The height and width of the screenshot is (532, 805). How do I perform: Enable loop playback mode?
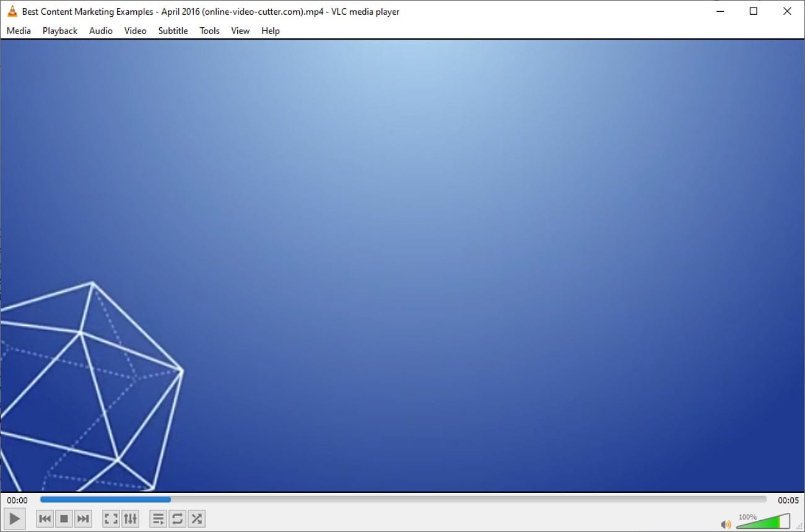coord(178,518)
